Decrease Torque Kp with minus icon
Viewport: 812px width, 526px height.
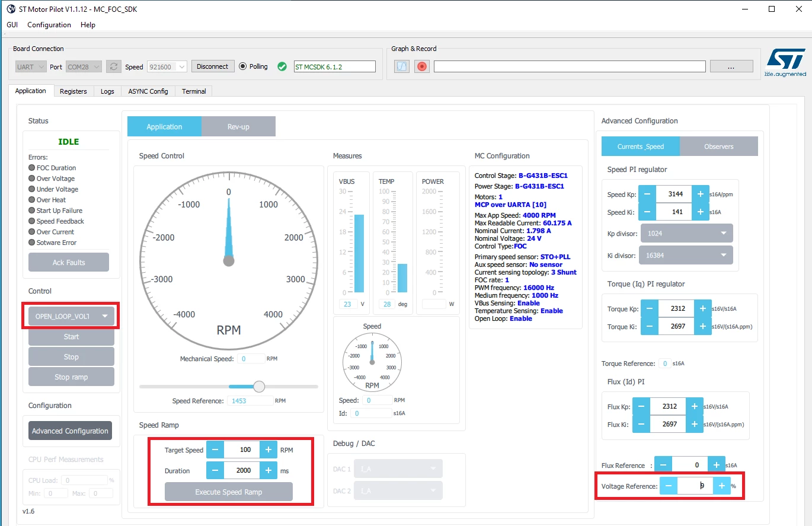click(650, 308)
